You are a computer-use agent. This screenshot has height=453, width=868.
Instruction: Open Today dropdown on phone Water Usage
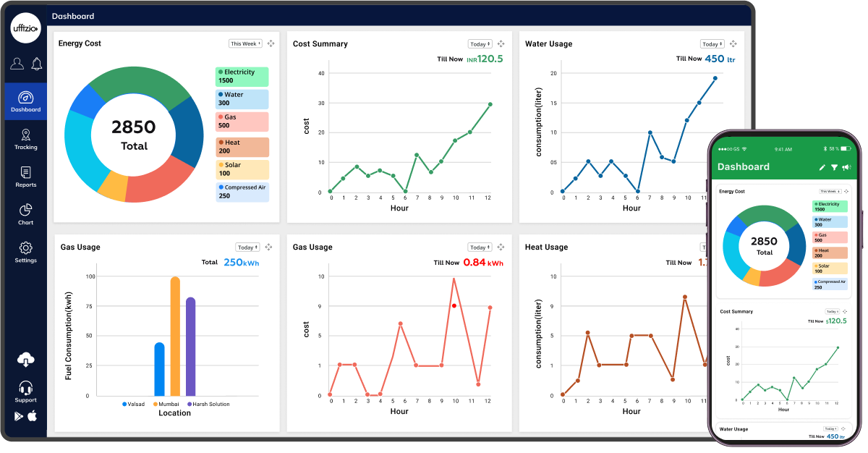tap(831, 428)
